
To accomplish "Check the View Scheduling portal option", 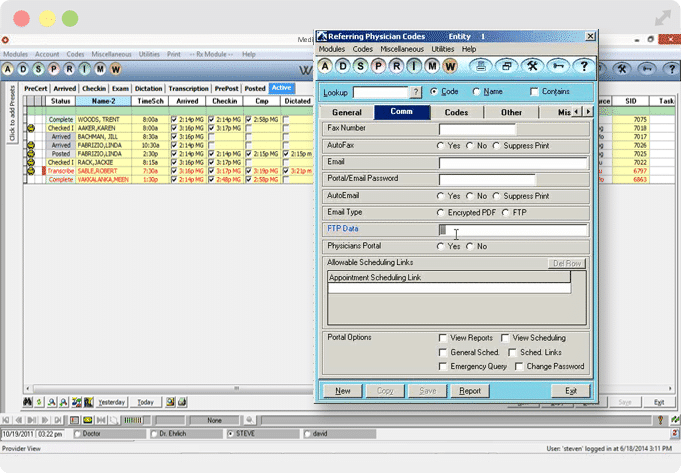I will pos(505,338).
